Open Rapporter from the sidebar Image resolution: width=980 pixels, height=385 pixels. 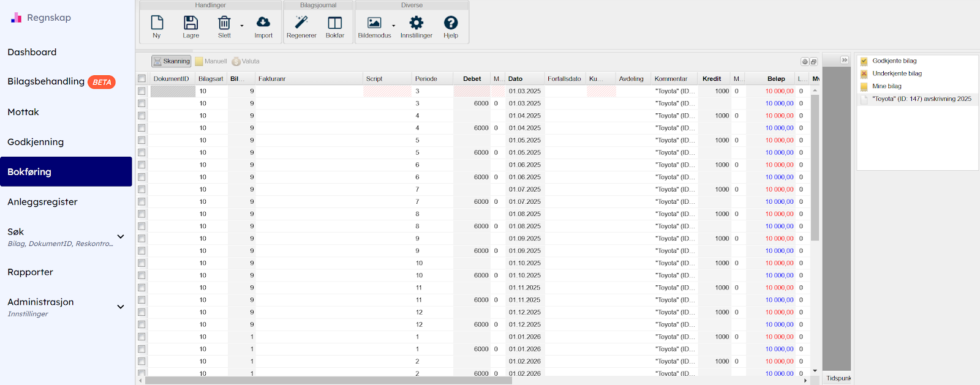[x=30, y=272]
